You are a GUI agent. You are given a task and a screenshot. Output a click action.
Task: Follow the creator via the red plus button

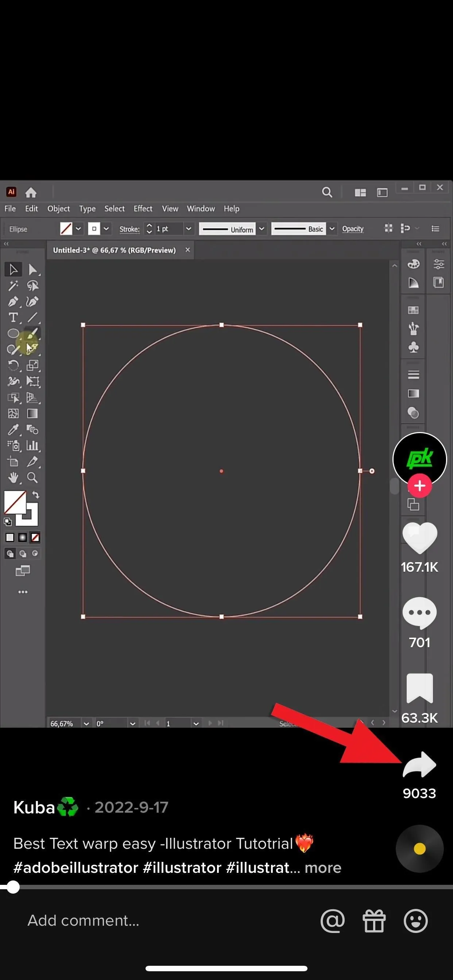pyautogui.click(x=419, y=486)
